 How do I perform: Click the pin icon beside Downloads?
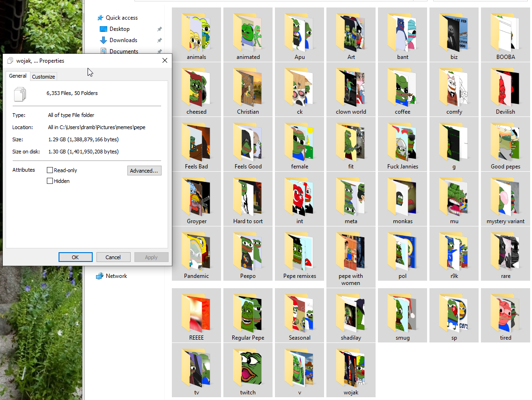pos(160,40)
